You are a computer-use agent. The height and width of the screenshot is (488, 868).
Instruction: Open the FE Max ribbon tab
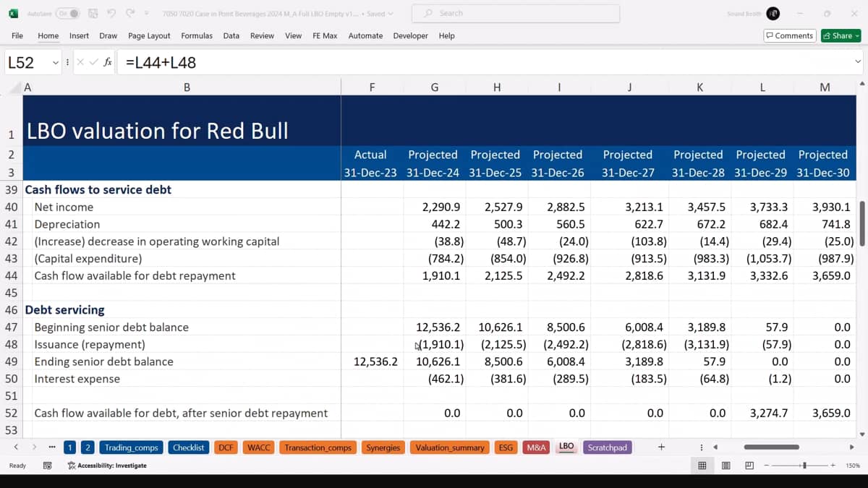coord(325,35)
